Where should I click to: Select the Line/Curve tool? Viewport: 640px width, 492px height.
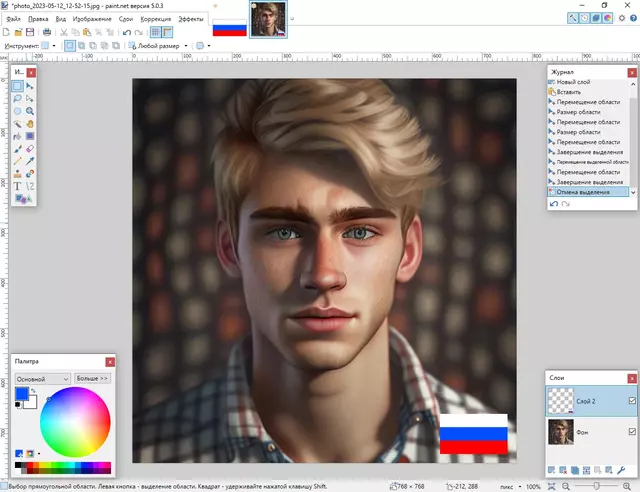click(x=30, y=186)
